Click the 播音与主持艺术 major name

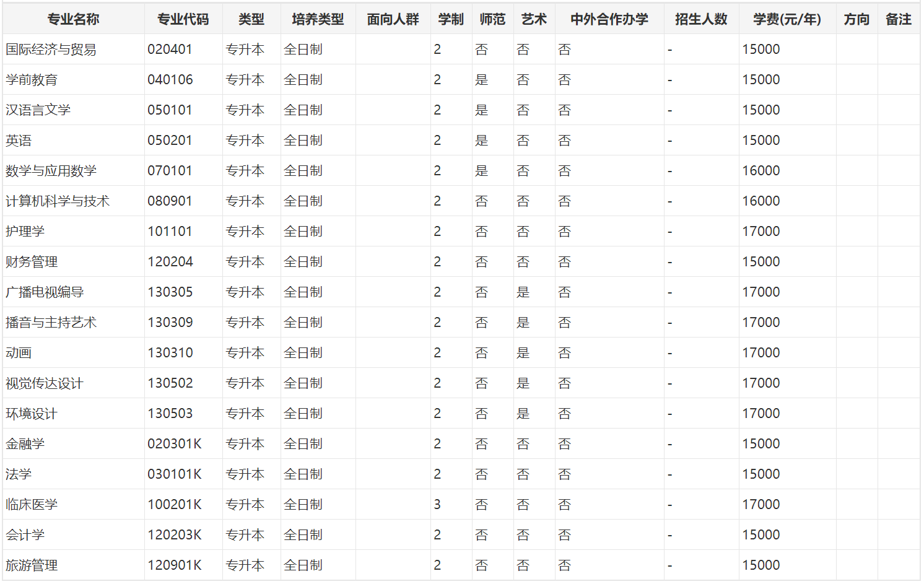51,323
